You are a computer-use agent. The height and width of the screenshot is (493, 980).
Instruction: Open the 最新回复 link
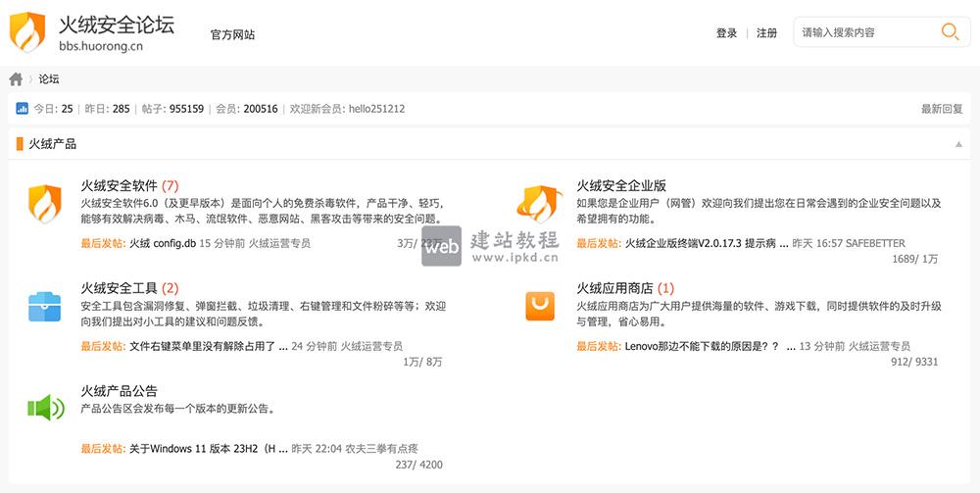tap(942, 109)
